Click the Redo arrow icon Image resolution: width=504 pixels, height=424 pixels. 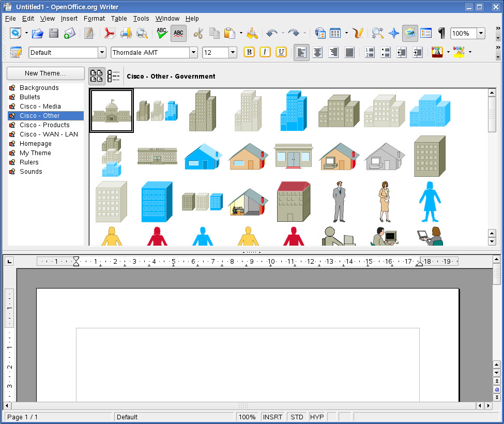click(x=294, y=33)
